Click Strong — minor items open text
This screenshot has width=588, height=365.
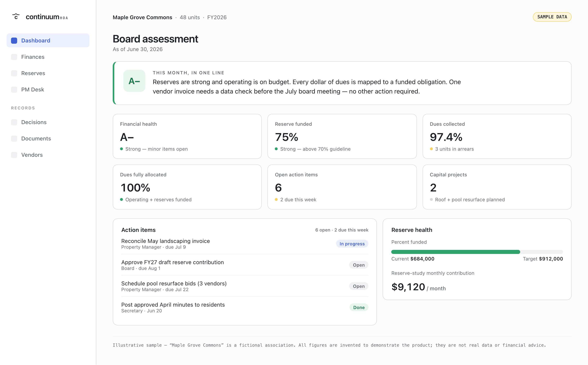pos(156,149)
